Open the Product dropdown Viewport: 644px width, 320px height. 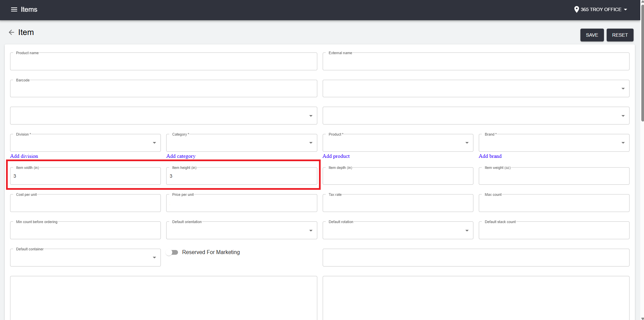466,143
